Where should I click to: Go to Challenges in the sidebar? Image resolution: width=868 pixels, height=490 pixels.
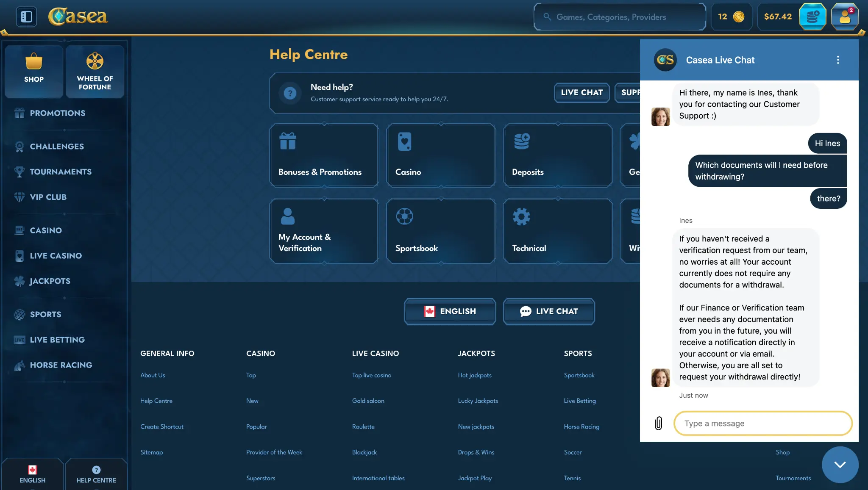(x=57, y=146)
